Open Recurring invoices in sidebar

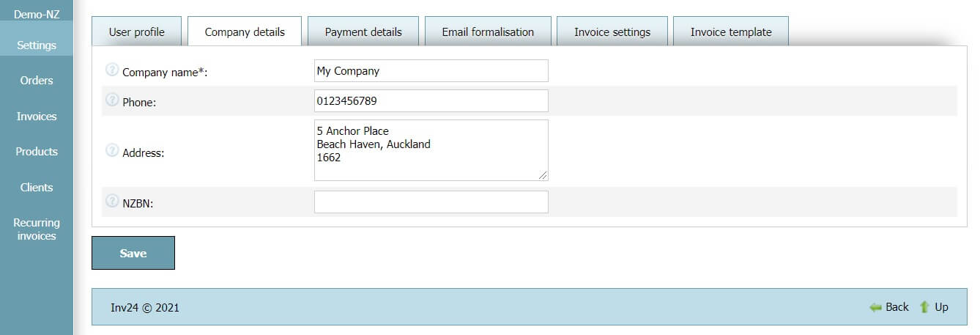click(x=37, y=229)
